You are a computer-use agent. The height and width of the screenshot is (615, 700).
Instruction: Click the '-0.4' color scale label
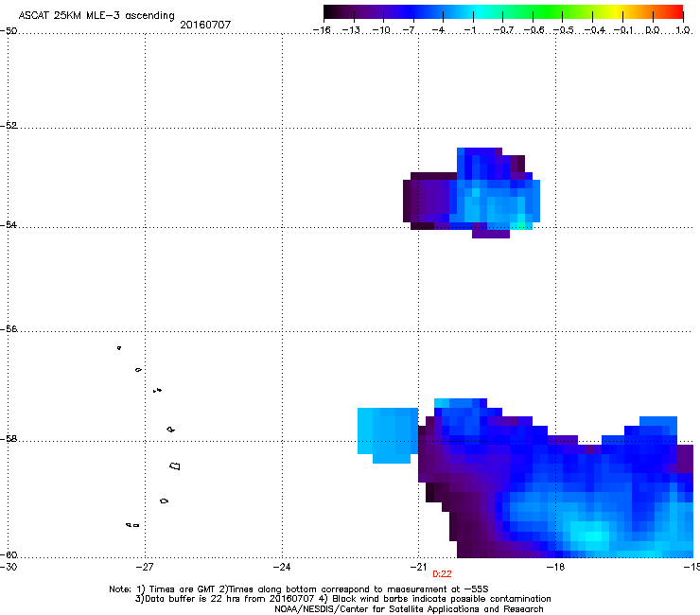point(594,30)
